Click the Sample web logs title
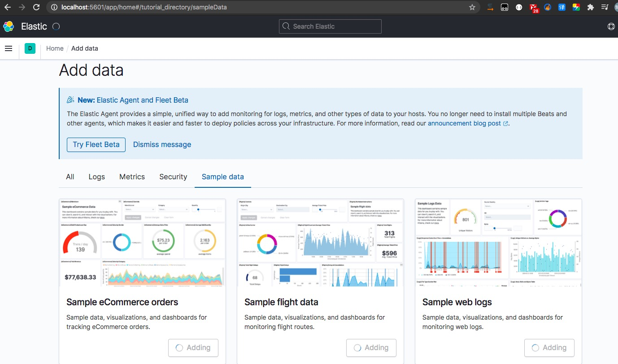This screenshot has width=618, height=364. click(457, 302)
